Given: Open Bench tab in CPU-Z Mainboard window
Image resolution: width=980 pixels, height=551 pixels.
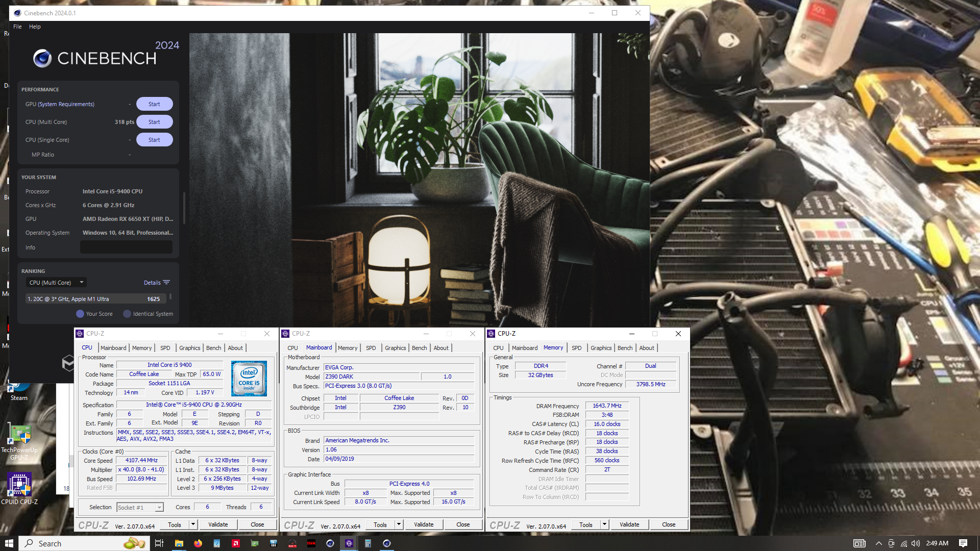Looking at the screenshot, I should tap(420, 348).
